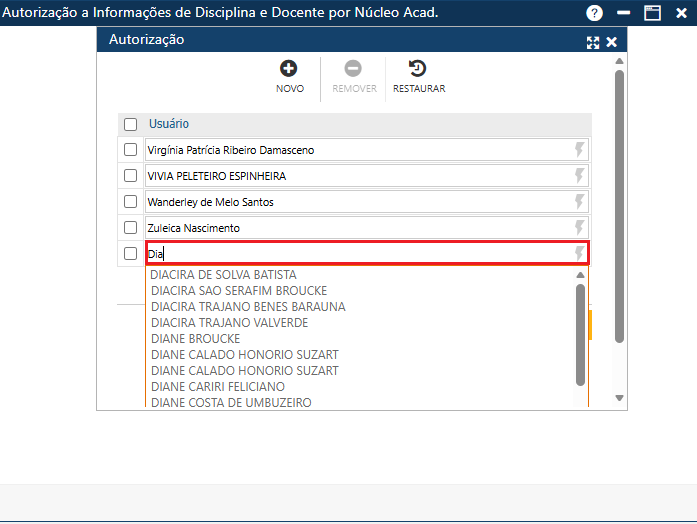Screen dimensions: 697x524
Task: Click the user input field containing Dia
Action: point(360,254)
